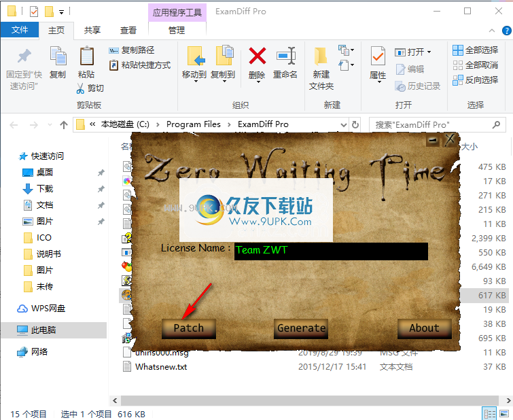Screen dimensions: 513x420
Task: Click 粘贴快捷方式 paste shortcut
Action: [140, 65]
